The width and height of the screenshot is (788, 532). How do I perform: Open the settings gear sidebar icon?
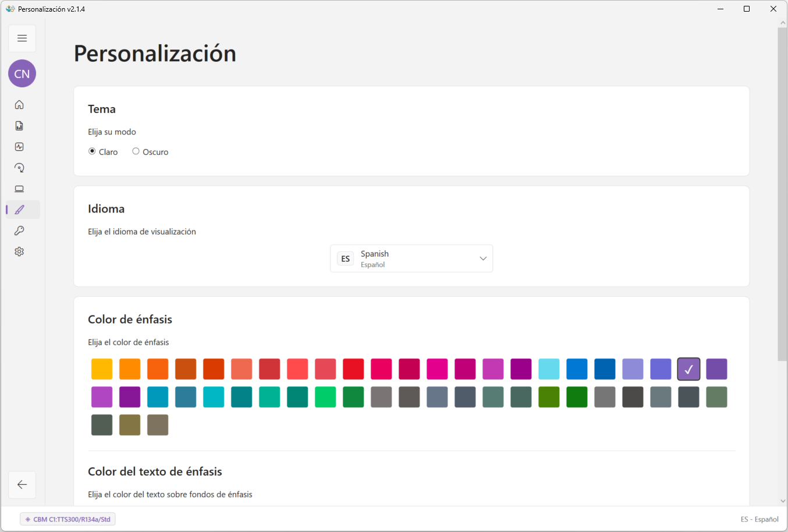point(19,251)
